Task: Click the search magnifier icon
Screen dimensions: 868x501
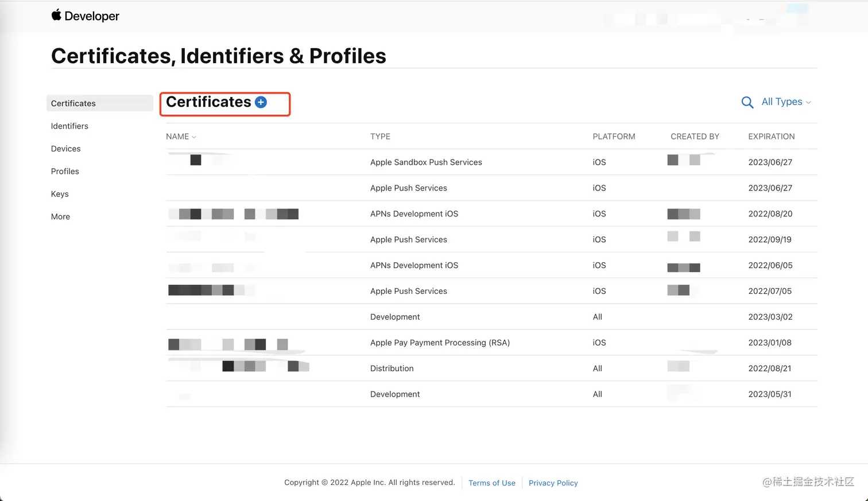Action: [747, 102]
